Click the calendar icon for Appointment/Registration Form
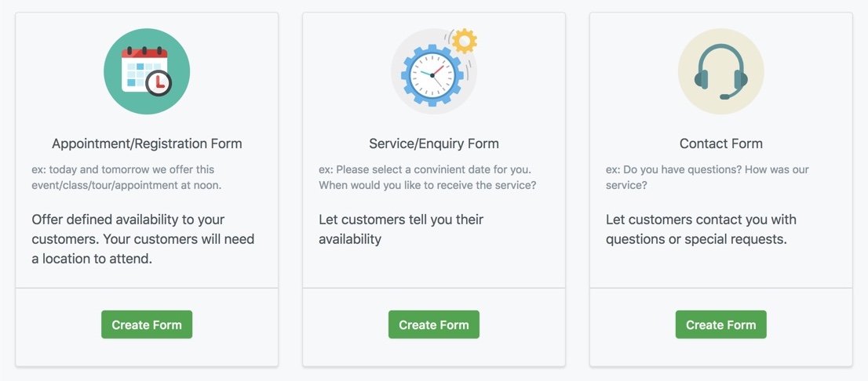 coord(147,71)
